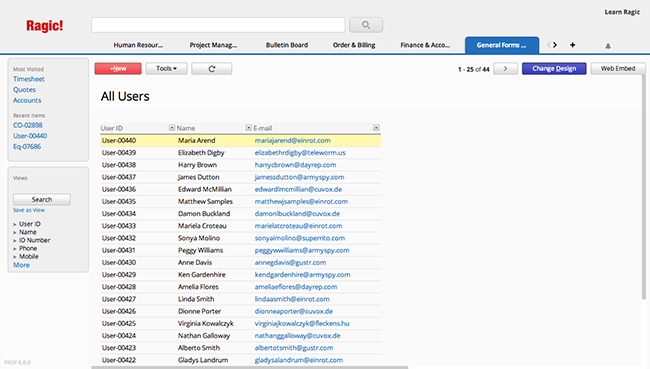Open the notification bell
The image size is (650, 369).
pos(608,46)
